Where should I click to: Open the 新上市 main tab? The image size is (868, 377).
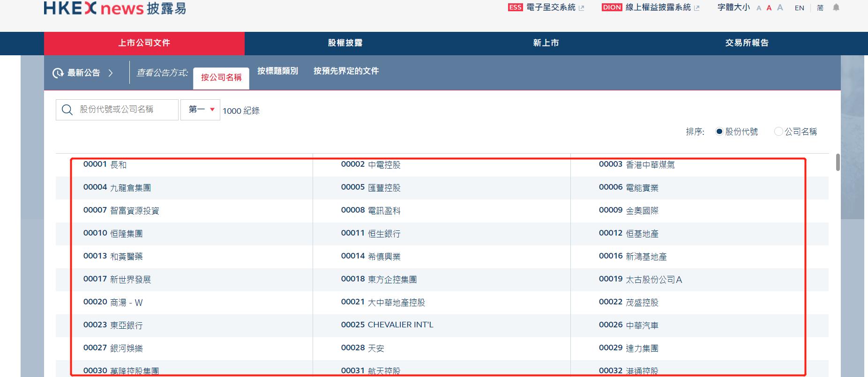(546, 43)
